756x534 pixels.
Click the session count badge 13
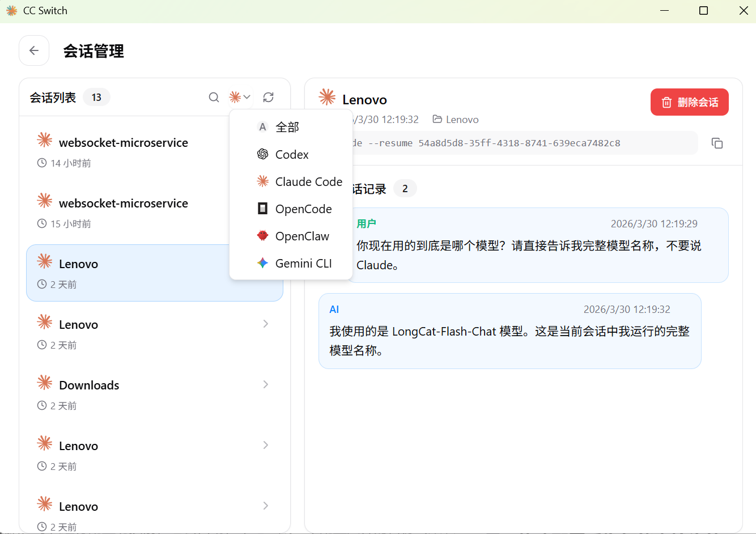pos(96,98)
